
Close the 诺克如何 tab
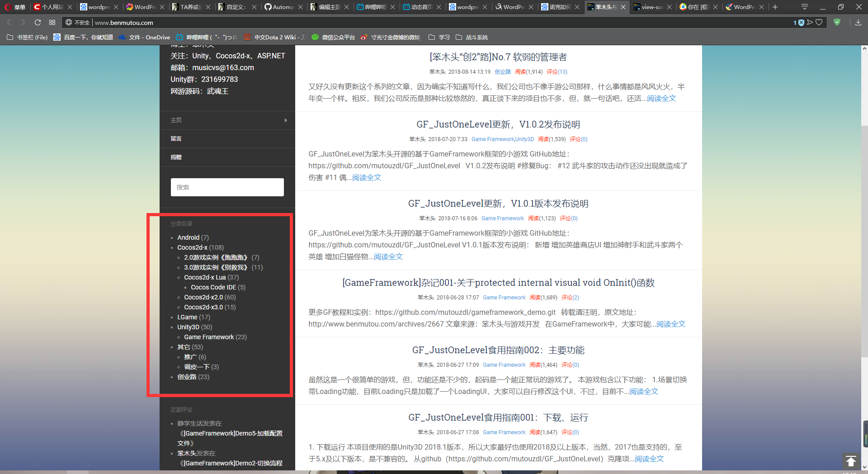[x=577, y=7]
